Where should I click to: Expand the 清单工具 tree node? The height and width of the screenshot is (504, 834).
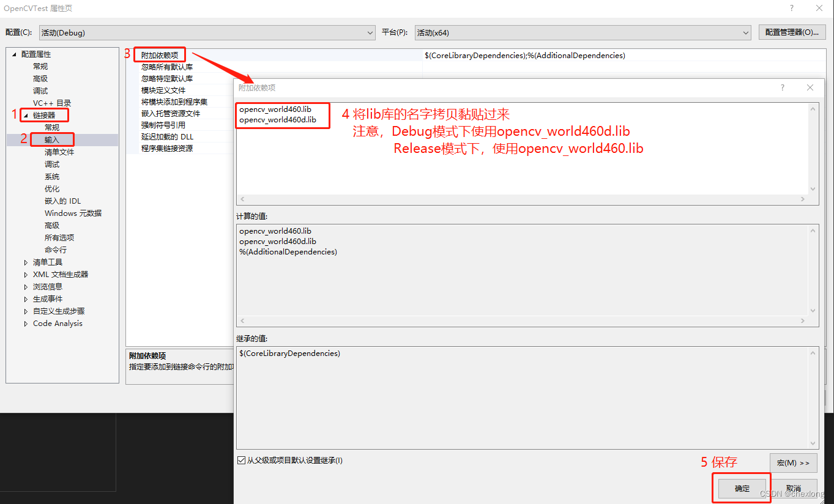(26, 262)
